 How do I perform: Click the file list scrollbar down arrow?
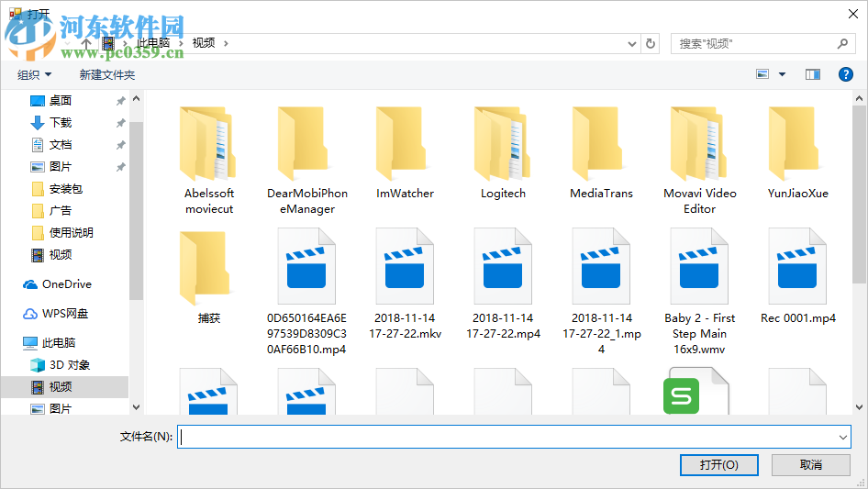859,407
